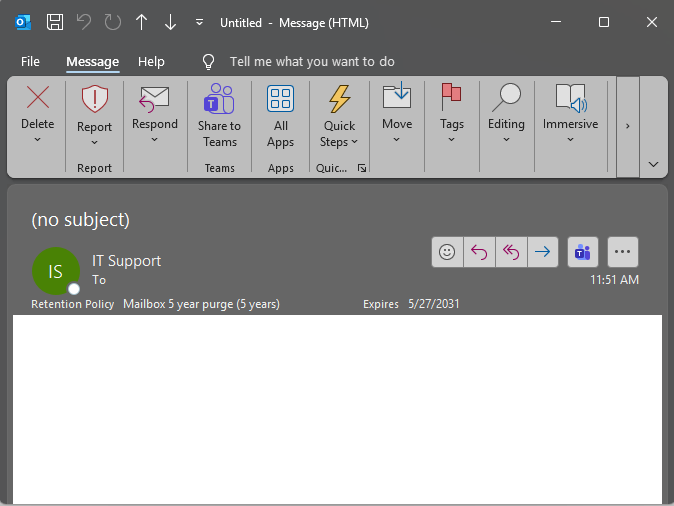674x506 pixels.
Task: Switch to the Help tab
Action: coord(151,61)
